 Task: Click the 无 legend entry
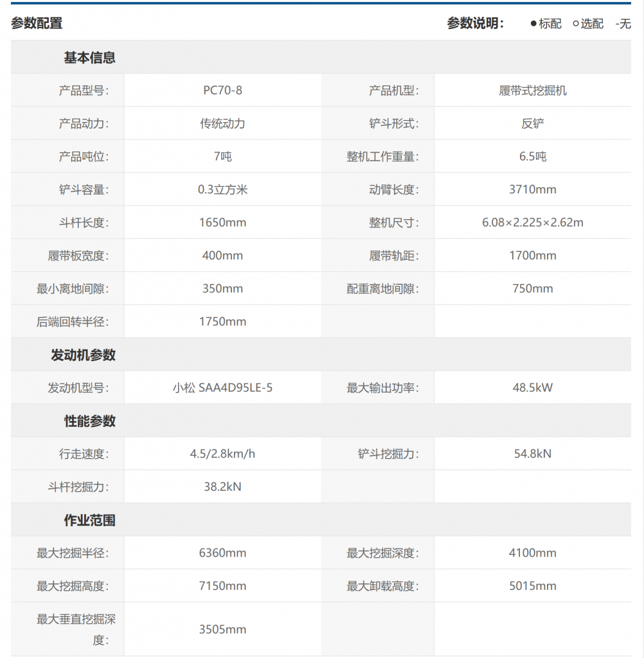pyautogui.click(x=623, y=24)
